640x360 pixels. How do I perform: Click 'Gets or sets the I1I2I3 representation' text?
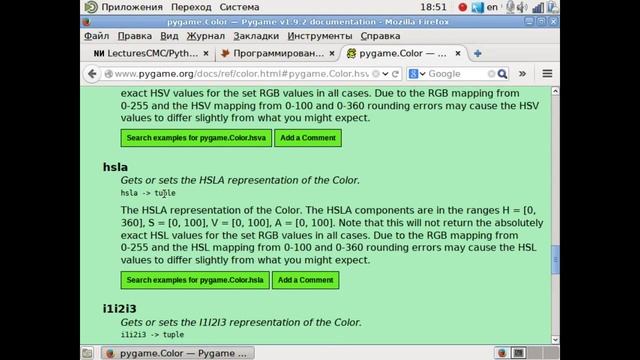241,322
